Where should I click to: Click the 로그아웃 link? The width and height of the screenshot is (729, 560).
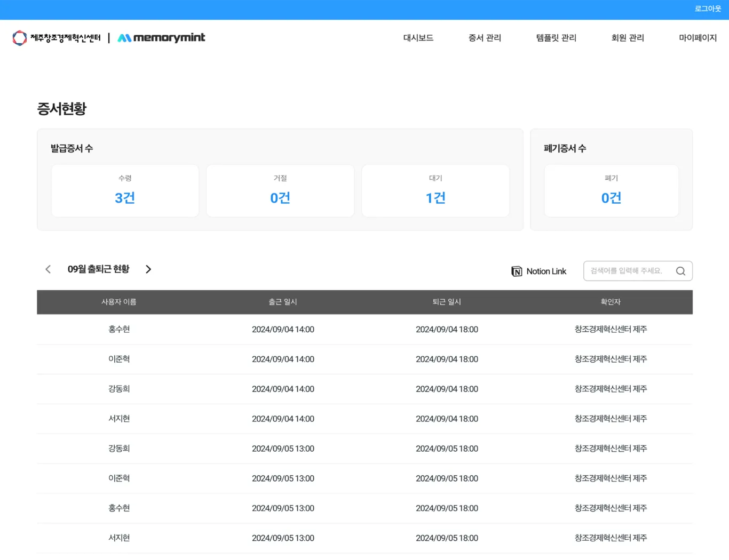click(x=708, y=9)
